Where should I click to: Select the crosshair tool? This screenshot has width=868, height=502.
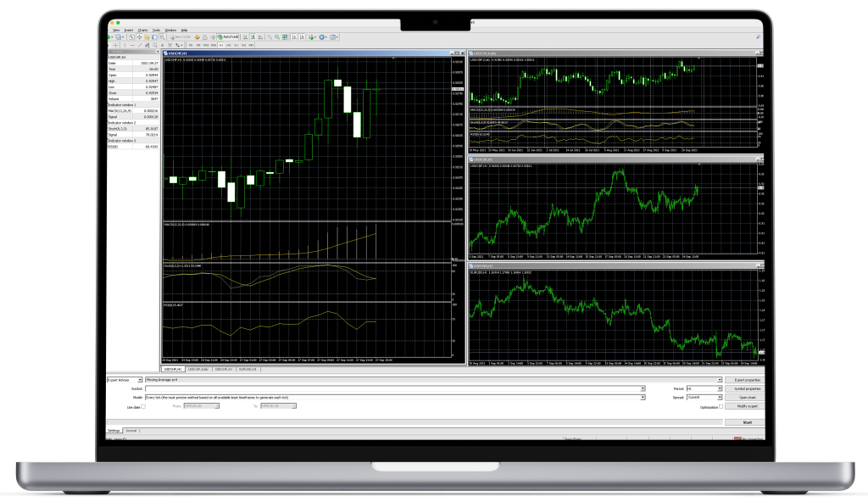click(115, 46)
